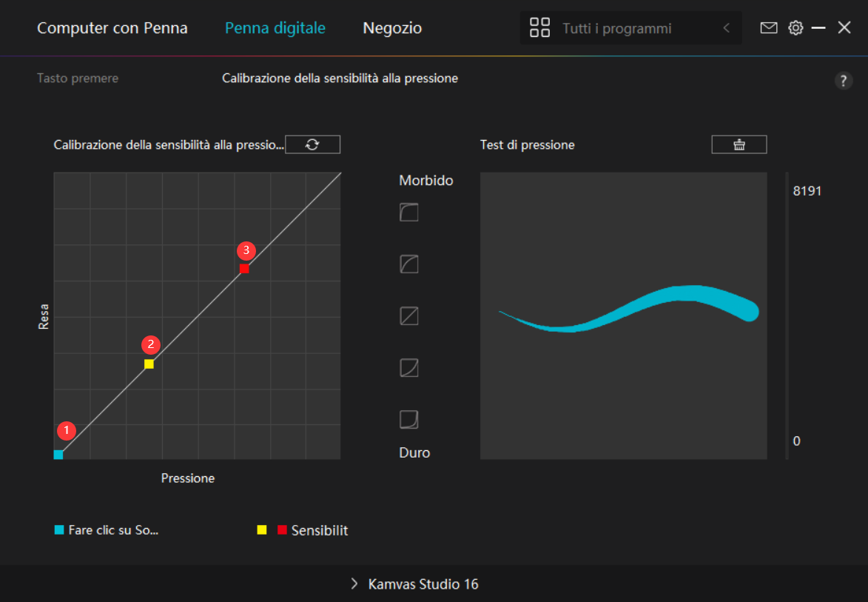Click the red sensitivity point numbered 3
868x602 pixels.
click(244, 269)
